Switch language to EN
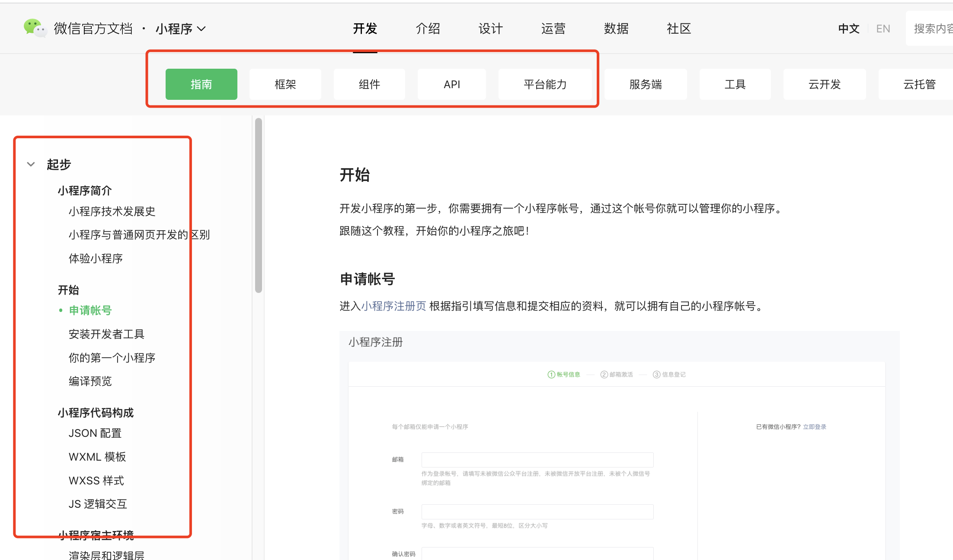The height and width of the screenshot is (560, 953). coord(883,29)
